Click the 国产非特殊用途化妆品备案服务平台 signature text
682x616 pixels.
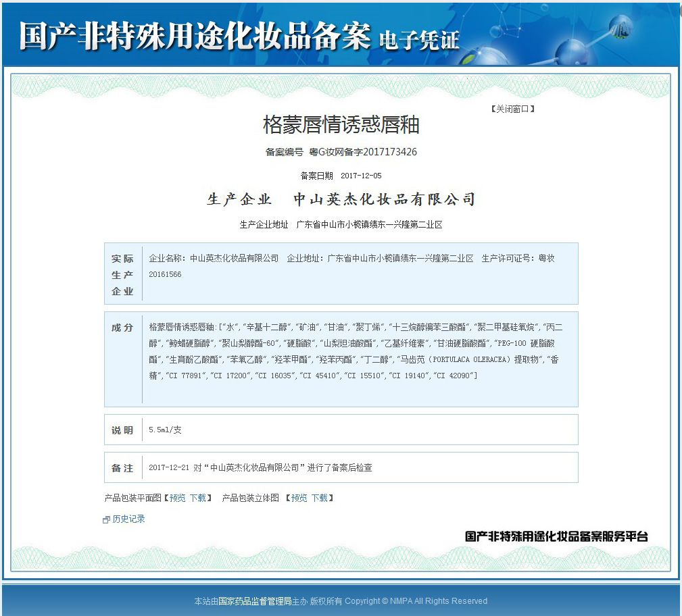pyautogui.click(x=556, y=536)
